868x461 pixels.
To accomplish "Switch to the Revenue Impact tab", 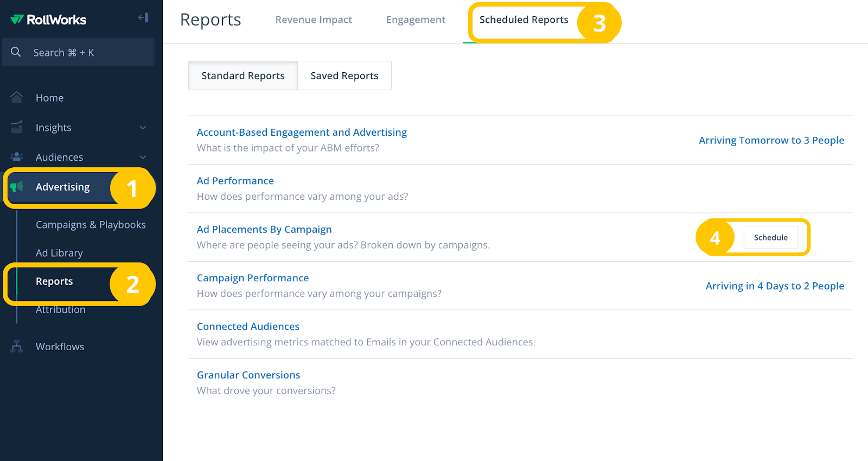I will tap(314, 20).
